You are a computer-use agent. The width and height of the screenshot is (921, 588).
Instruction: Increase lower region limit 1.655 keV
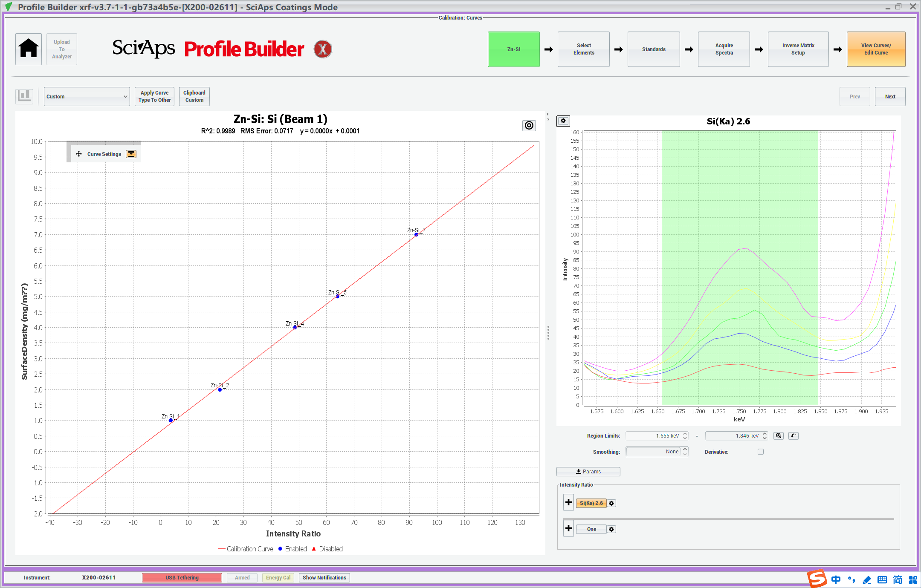(x=685, y=434)
